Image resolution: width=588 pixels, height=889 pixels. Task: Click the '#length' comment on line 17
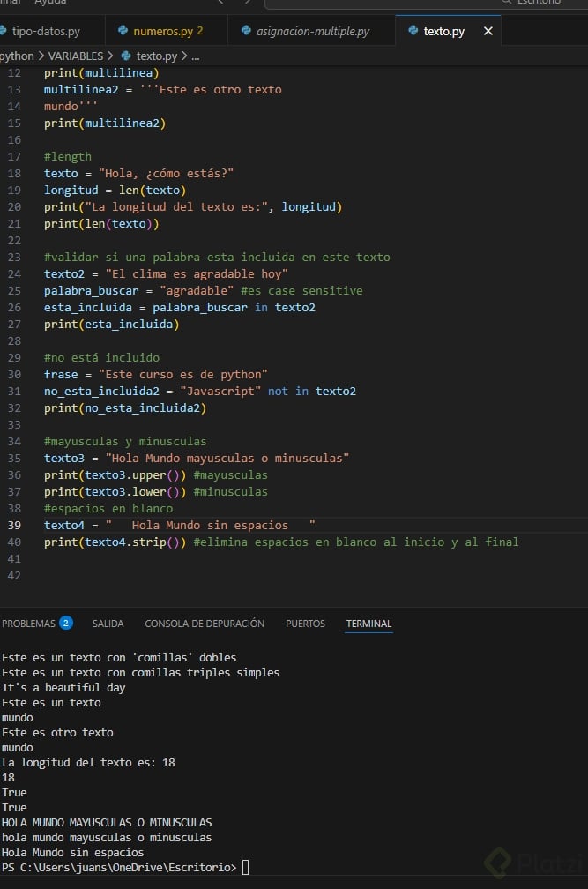(x=67, y=156)
